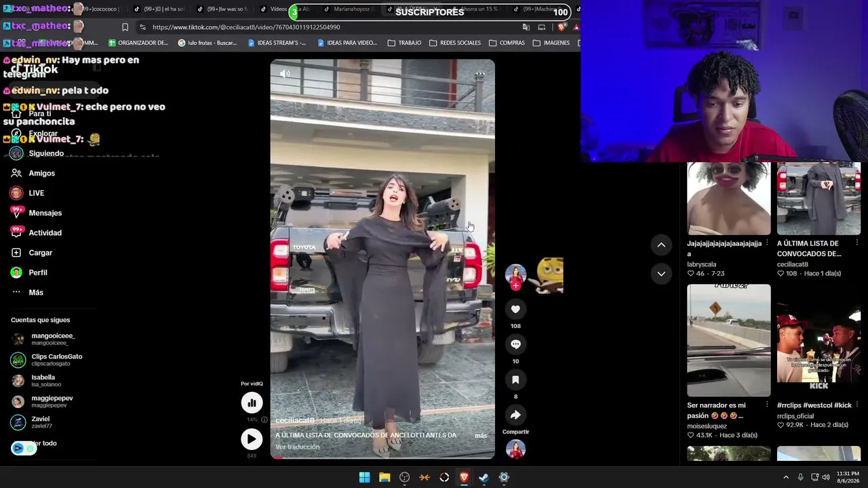The image size is (868, 488).
Task: Open the COMPRAS bookmarks folder
Action: pos(506,43)
